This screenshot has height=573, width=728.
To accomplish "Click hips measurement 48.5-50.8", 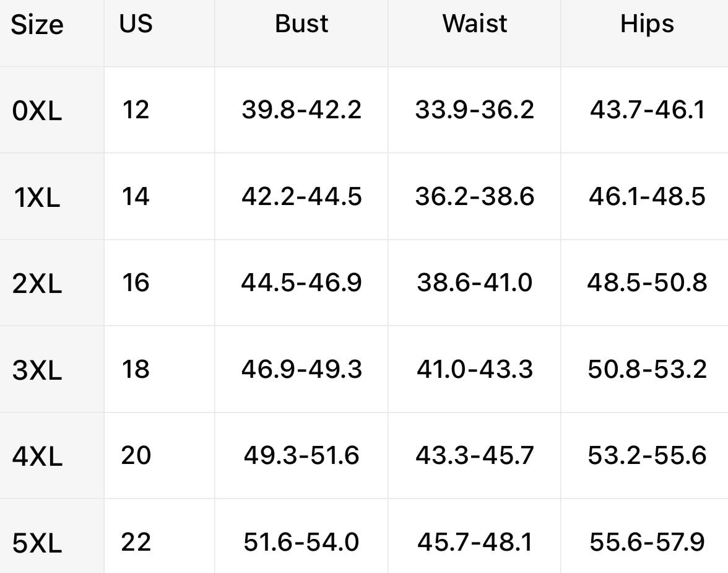I will coord(648,282).
